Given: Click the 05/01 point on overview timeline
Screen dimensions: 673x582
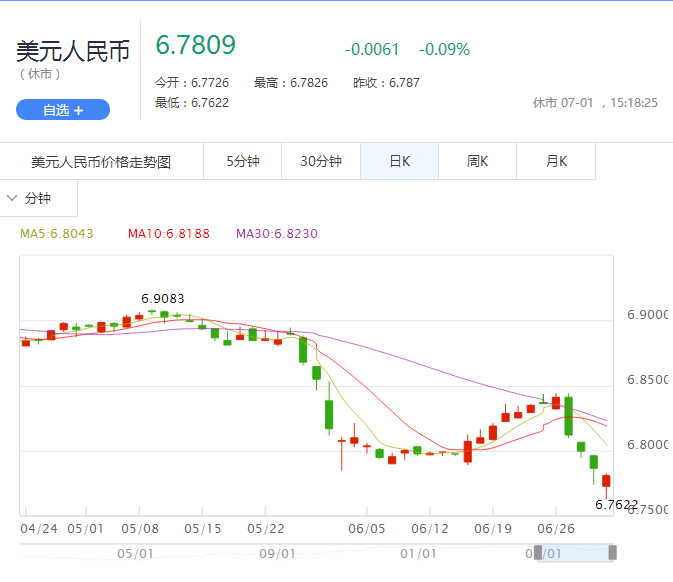Looking at the screenshot, I should pyautogui.click(x=135, y=553).
